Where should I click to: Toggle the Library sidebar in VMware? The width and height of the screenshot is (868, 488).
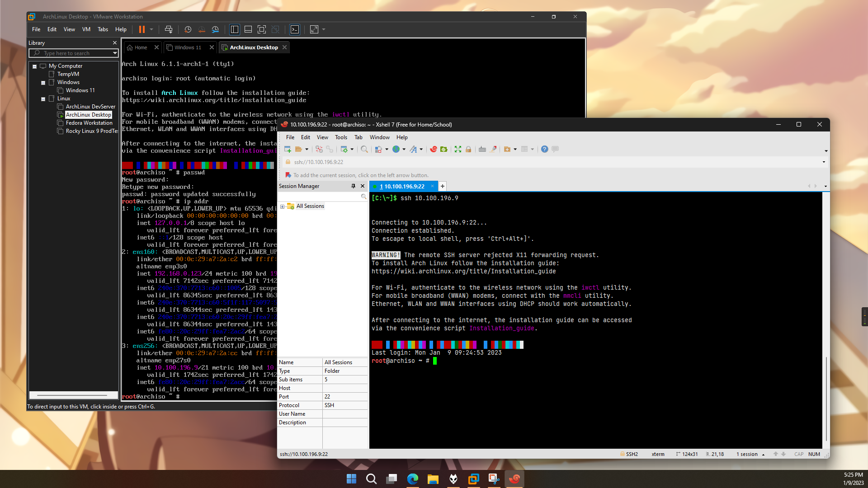tap(235, 29)
